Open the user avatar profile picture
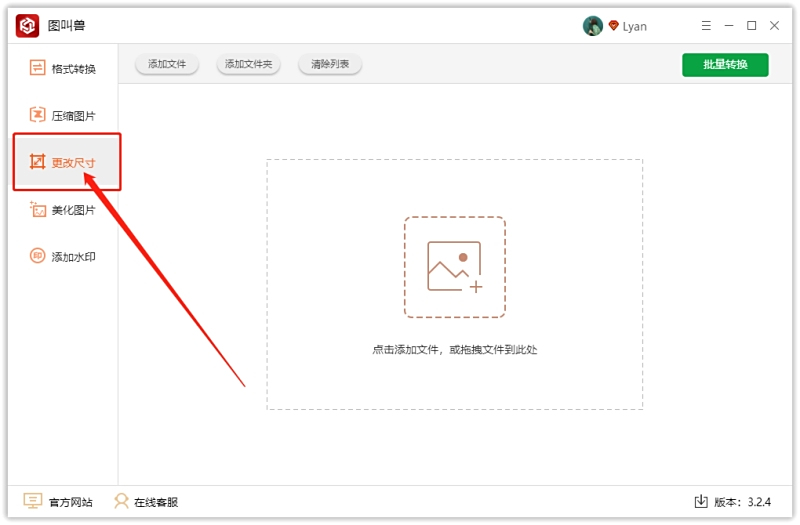 [x=592, y=26]
